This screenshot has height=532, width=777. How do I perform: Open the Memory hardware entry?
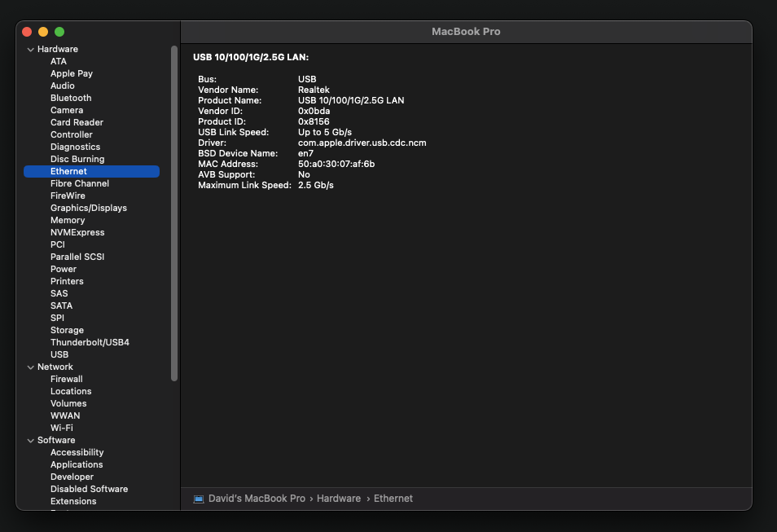[x=68, y=220]
